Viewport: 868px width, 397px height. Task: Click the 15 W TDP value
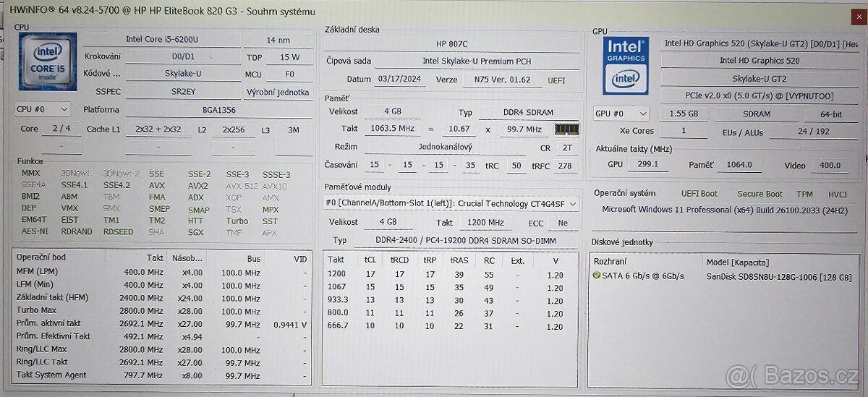tap(289, 57)
